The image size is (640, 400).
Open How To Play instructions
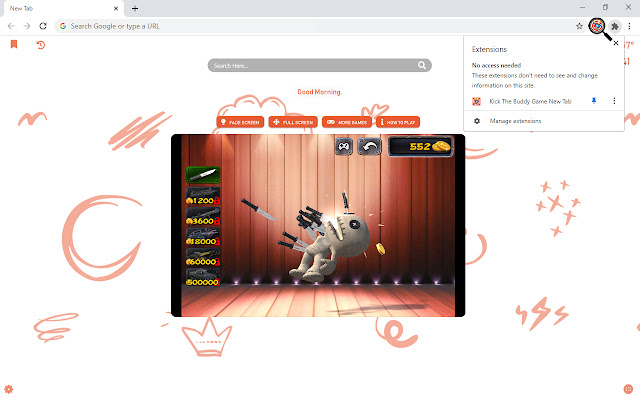point(398,122)
